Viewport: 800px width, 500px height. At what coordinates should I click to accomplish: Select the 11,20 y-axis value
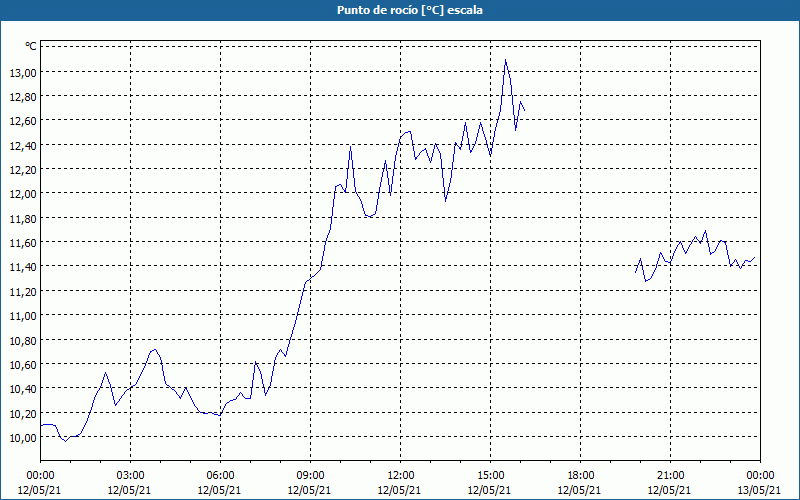point(23,291)
